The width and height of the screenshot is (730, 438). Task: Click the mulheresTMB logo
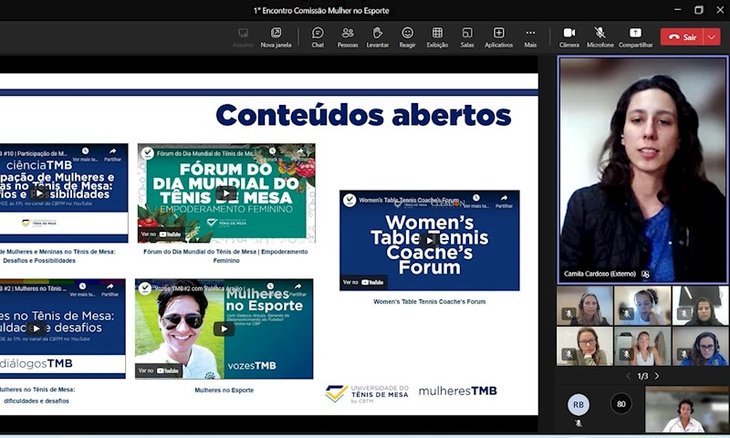point(458,391)
